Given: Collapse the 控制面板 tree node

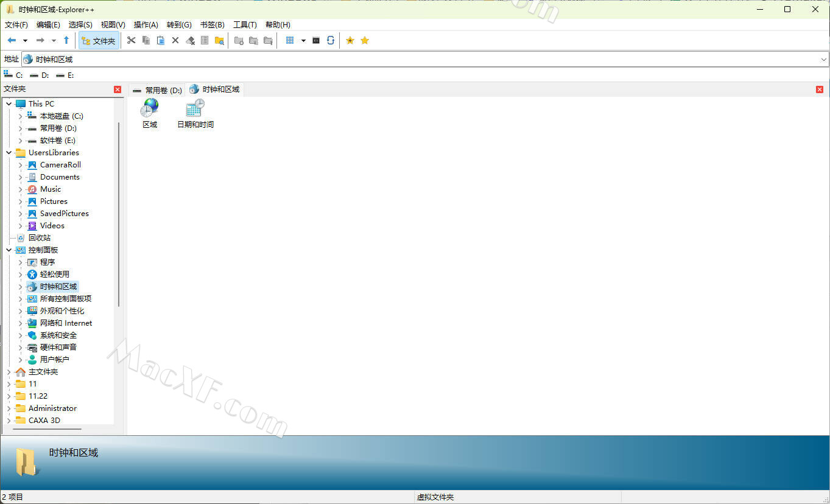Looking at the screenshot, I should (x=9, y=250).
